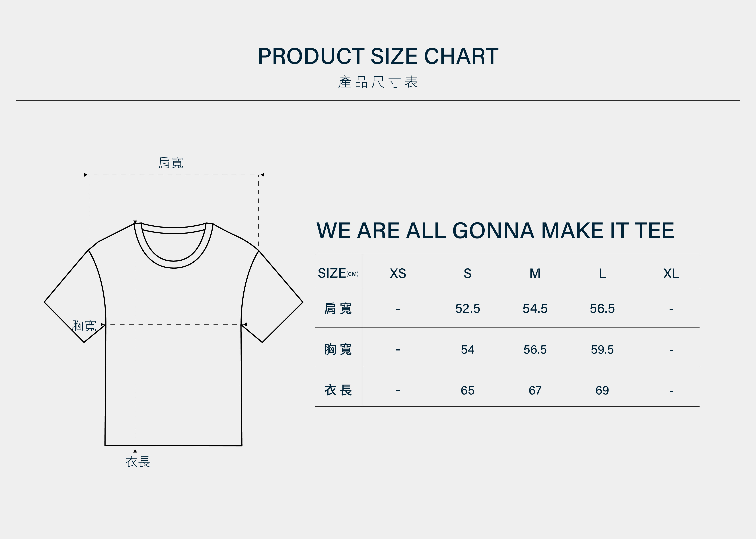Click the L size column header
The height and width of the screenshot is (539, 756).
602,273
